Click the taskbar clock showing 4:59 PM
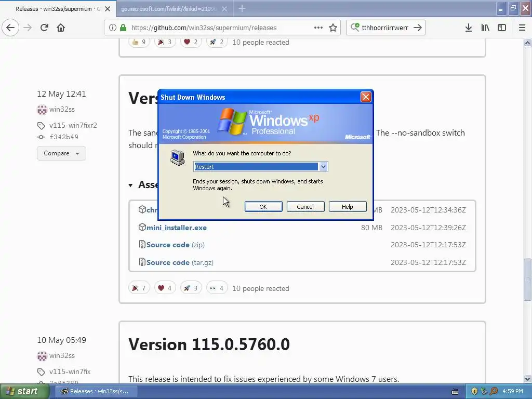Screen dimensions: 532x399 (513, 391)
